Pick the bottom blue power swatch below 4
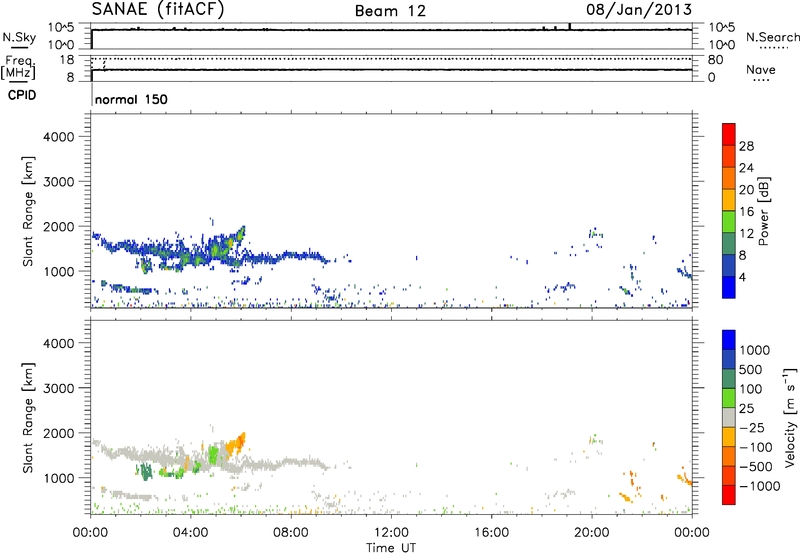 click(x=729, y=287)
